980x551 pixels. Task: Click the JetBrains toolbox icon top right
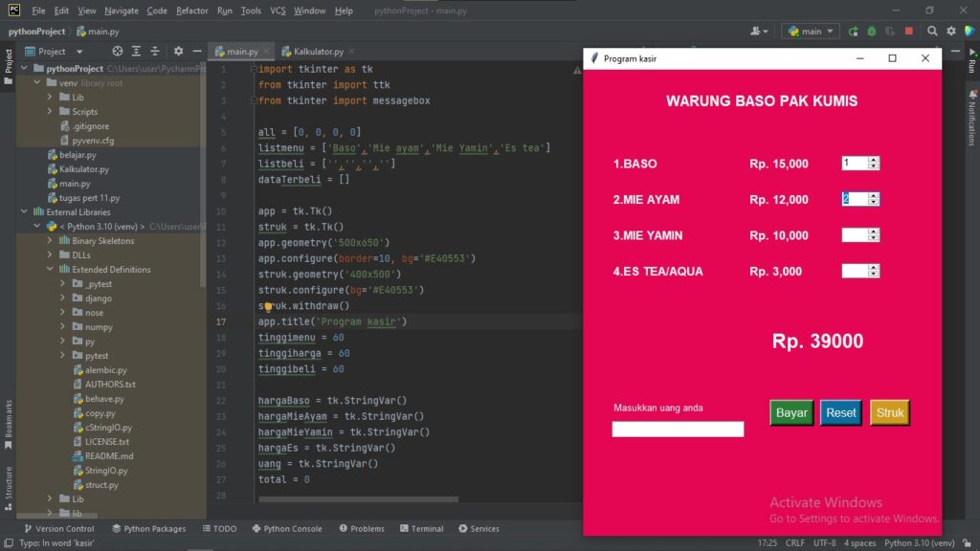tap(970, 32)
